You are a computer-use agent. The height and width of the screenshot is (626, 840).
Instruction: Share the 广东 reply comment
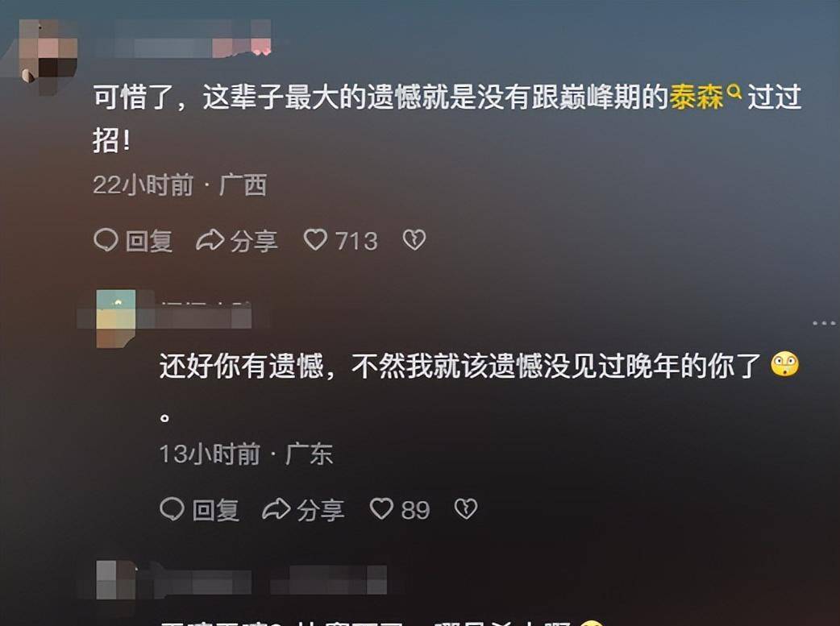(303, 509)
